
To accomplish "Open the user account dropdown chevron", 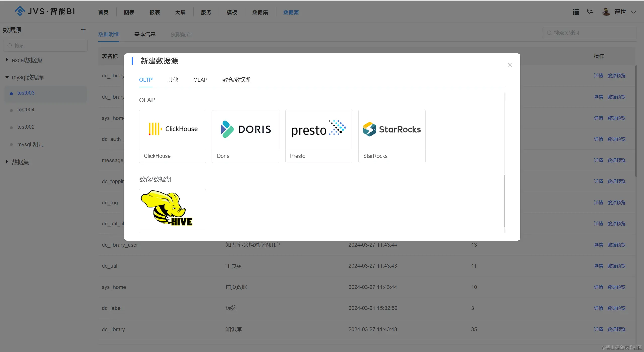I will (x=633, y=12).
